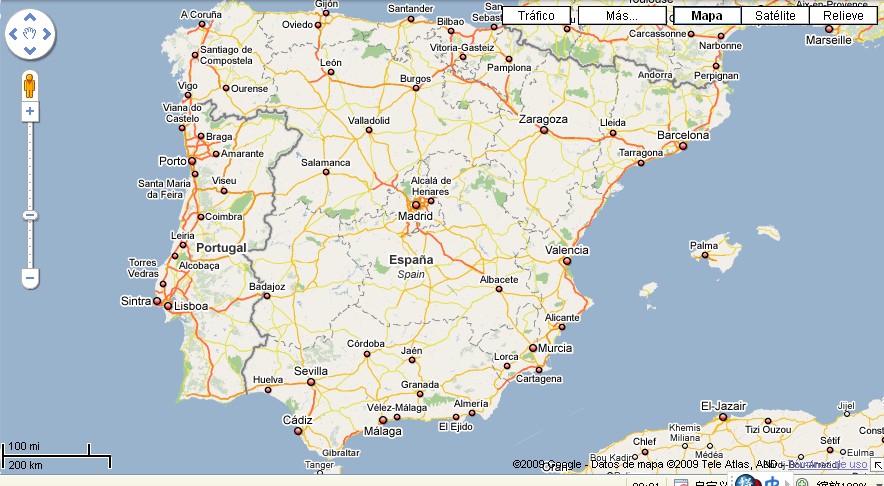The height and width of the screenshot is (486, 884).
Task: Pan the map down with arrow
Action: click(x=30, y=49)
